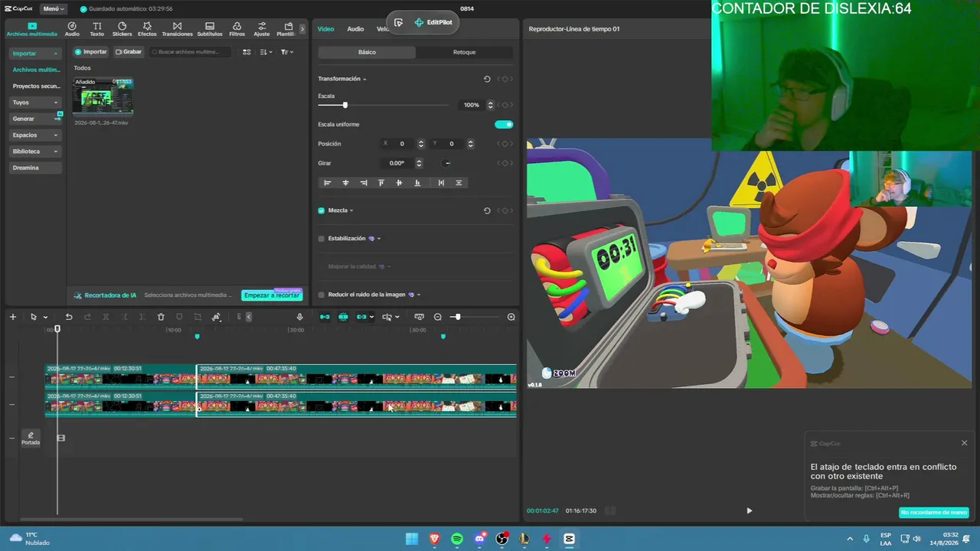980x551 pixels.
Task: Open the Efectos panel
Action: [x=147, y=29]
